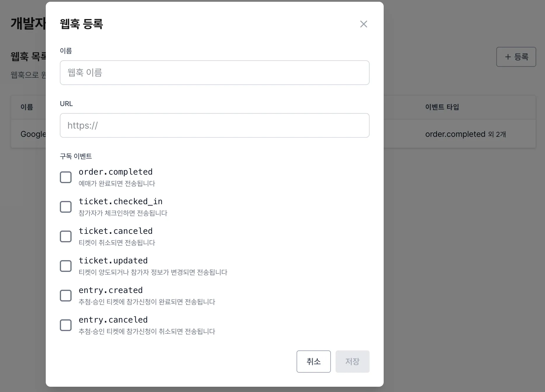Click inside the 웹훅 이름 name field
The height and width of the screenshot is (392, 545).
pos(214,72)
